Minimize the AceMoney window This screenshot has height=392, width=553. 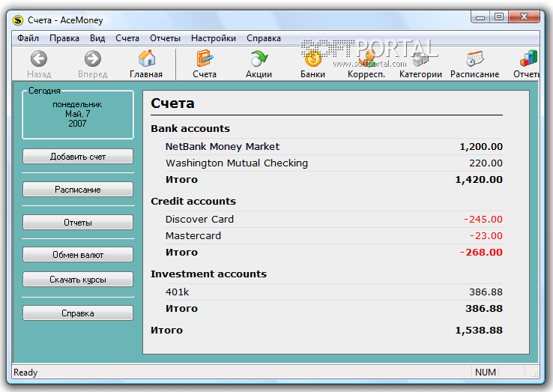pos(480,17)
